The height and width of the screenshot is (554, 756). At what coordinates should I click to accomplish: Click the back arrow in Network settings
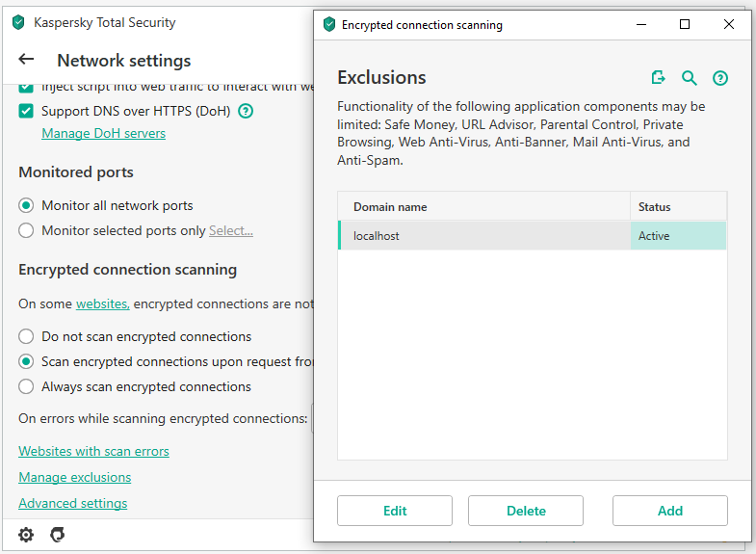point(26,60)
